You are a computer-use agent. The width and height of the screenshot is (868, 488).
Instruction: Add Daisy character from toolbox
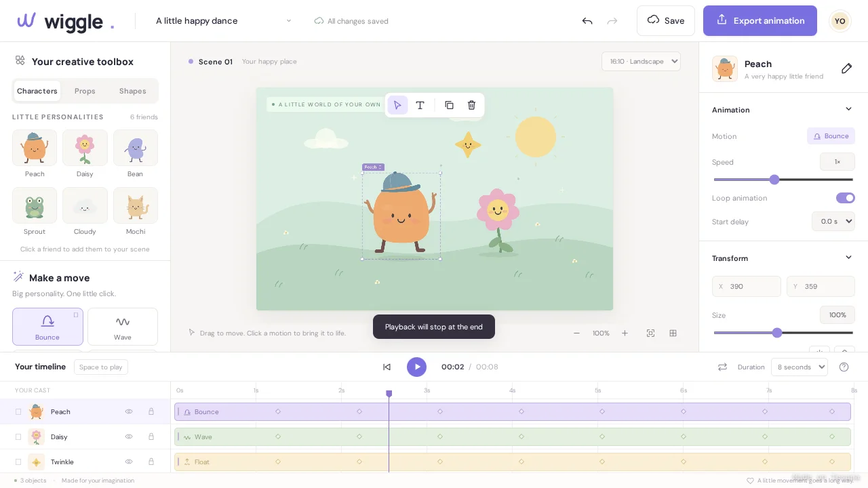point(85,148)
